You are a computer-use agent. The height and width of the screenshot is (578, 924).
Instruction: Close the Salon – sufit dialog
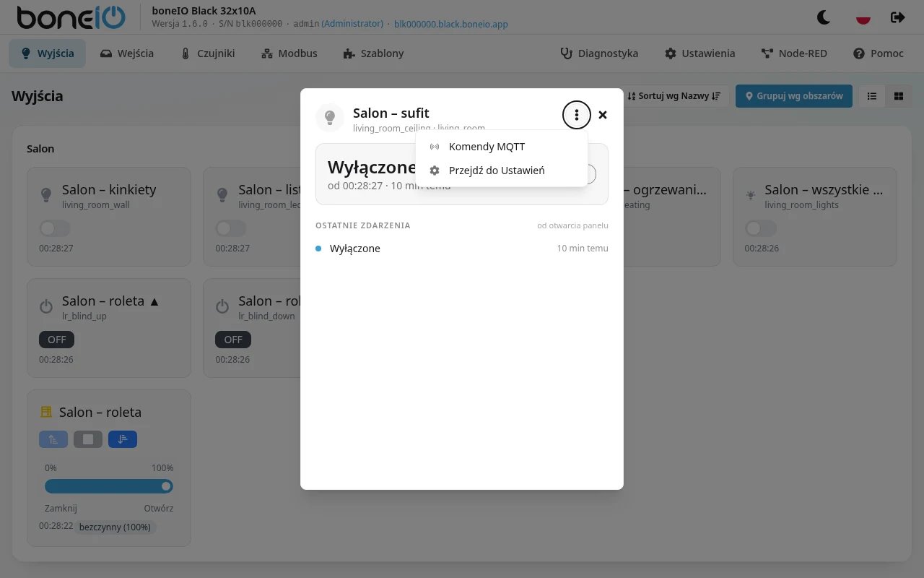point(603,115)
